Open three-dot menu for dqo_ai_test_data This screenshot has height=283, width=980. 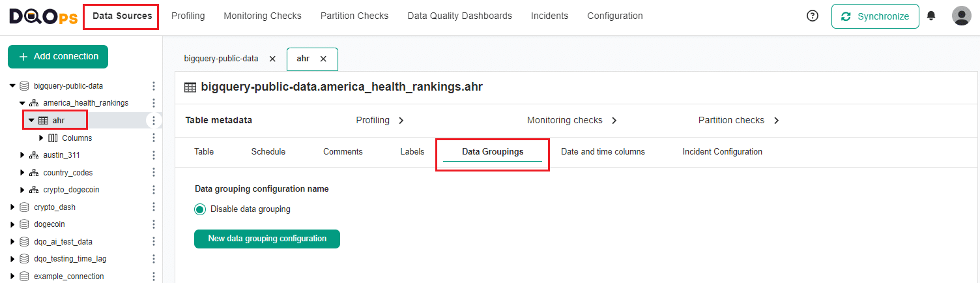point(154,241)
